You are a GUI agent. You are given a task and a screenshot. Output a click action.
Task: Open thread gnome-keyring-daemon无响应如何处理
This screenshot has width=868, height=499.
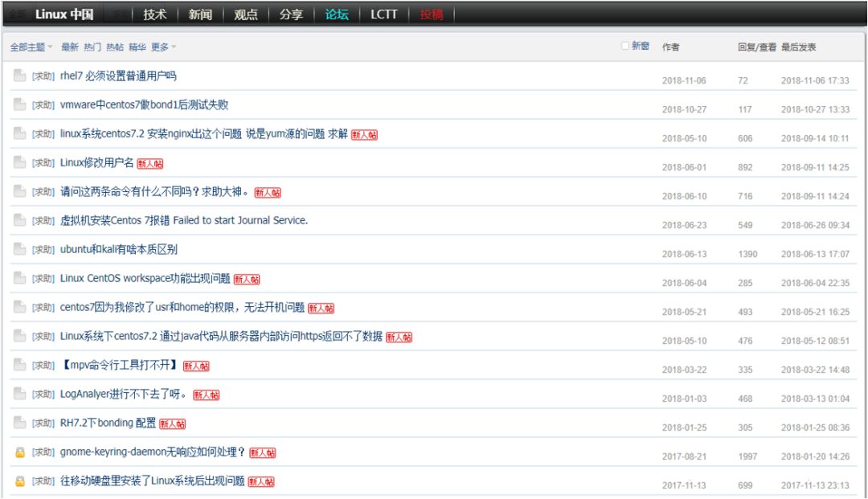(x=153, y=452)
